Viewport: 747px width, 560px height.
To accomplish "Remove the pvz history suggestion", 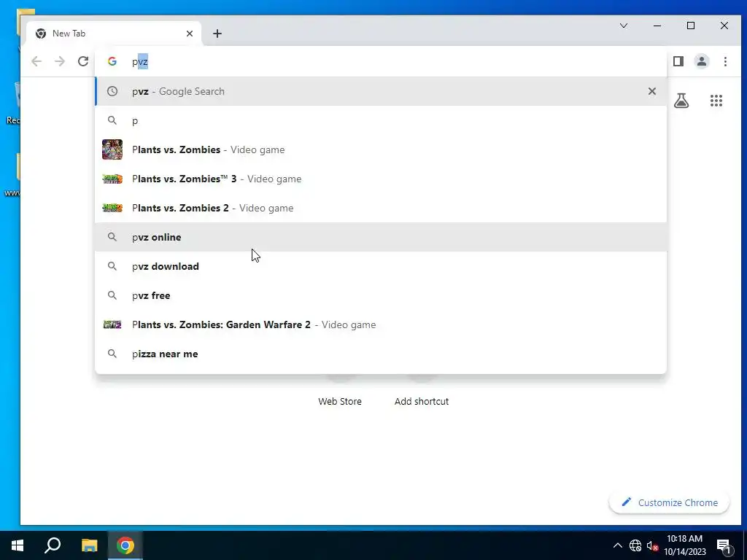I will pos(651,91).
